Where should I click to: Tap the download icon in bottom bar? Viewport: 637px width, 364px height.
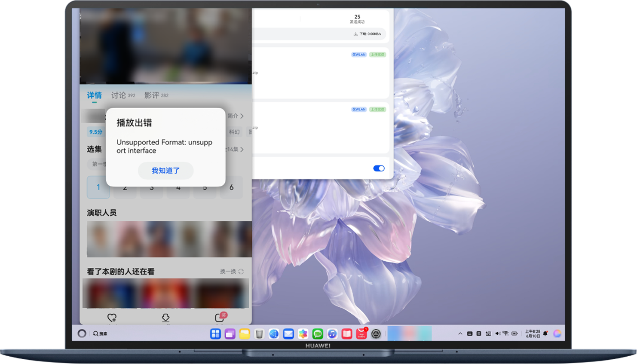pyautogui.click(x=165, y=318)
